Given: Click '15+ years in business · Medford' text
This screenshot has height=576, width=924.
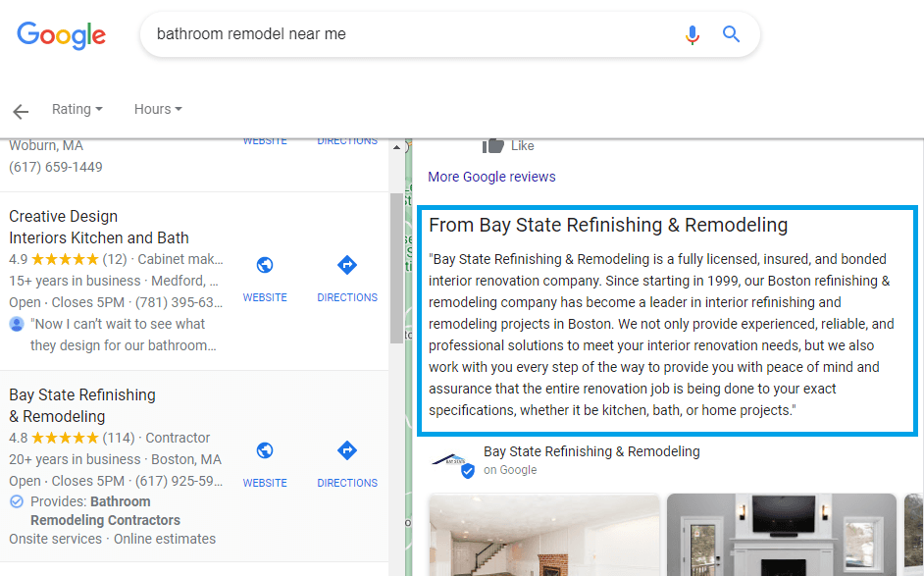Looking at the screenshot, I should tap(114, 282).
